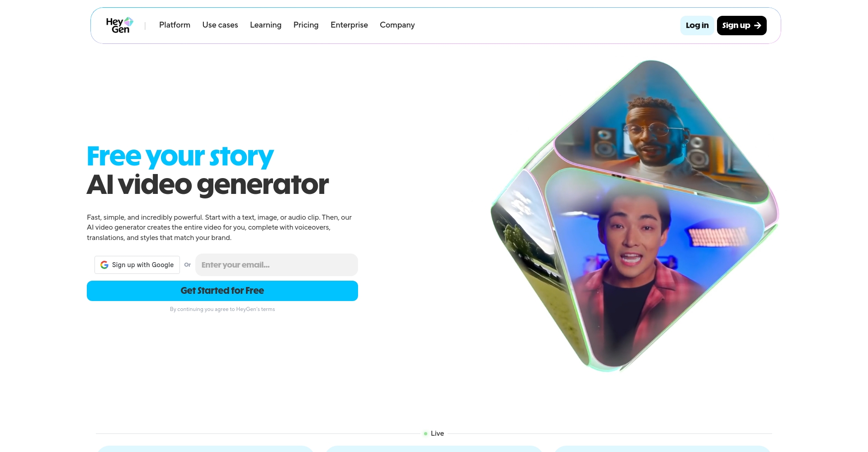Open the Enterprise page

pyautogui.click(x=349, y=25)
